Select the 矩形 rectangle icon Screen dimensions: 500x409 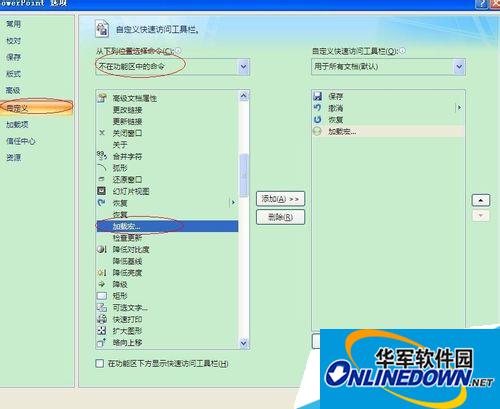pyautogui.click(x=102, y=296)
